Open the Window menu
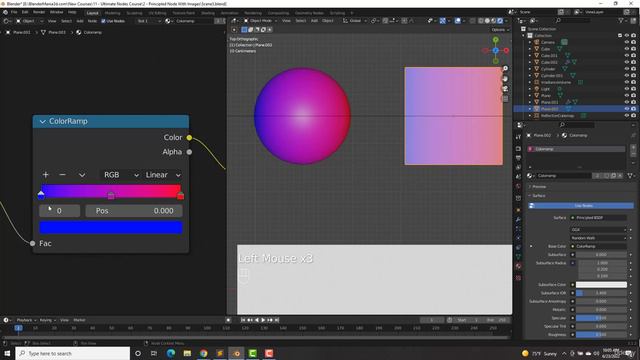This screenshot has height=360, width=640. click(56, 12)
